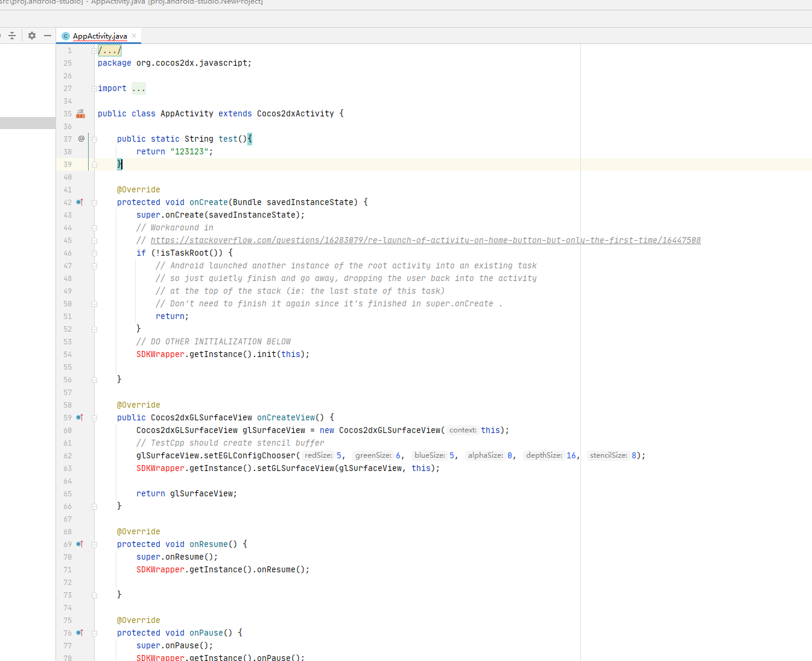Collapse onCreateView method fold marker at line 59

(x=94, y=418)
